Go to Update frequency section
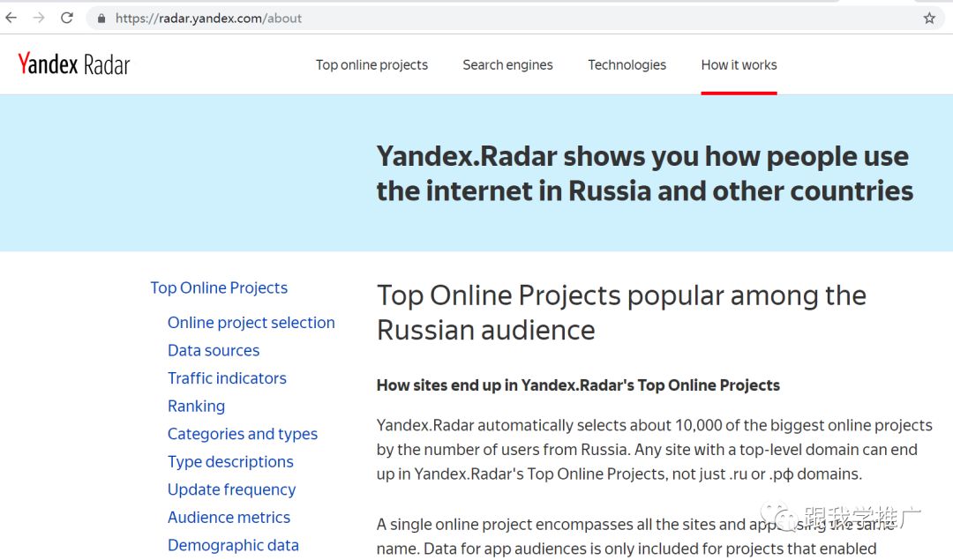 point(231,490)
